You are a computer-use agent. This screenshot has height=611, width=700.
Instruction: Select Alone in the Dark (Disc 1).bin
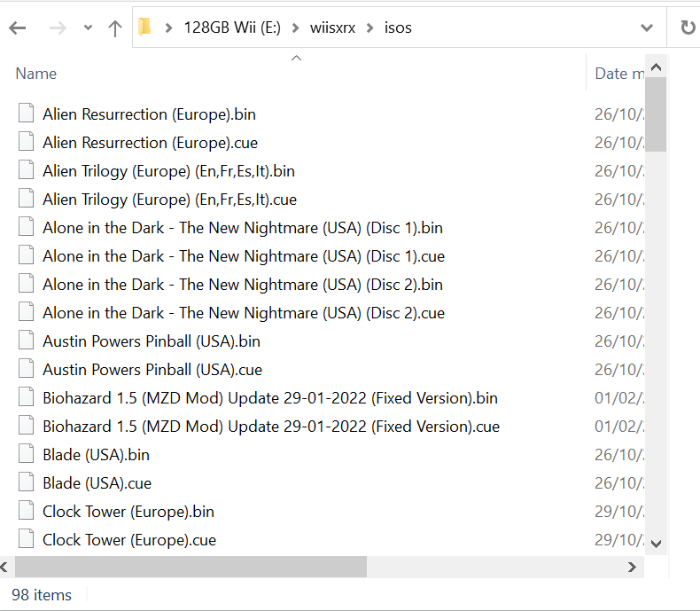(x=243, y=228)
